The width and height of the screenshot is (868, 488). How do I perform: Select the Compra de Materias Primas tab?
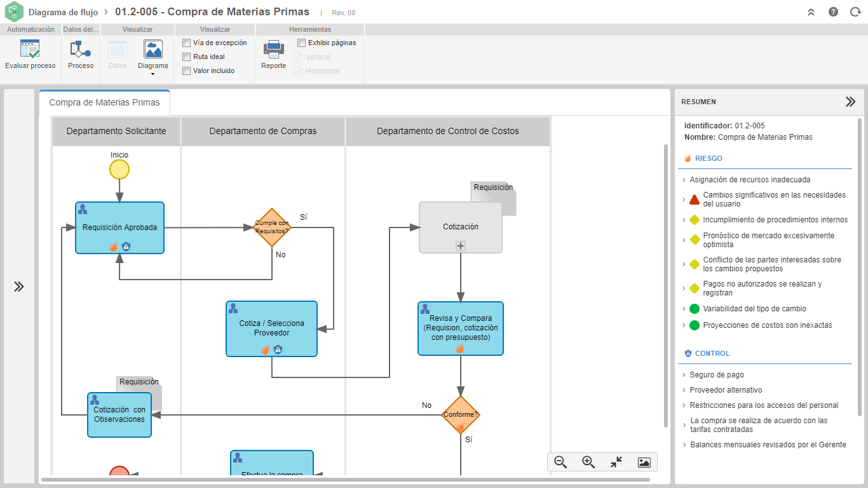105,102
